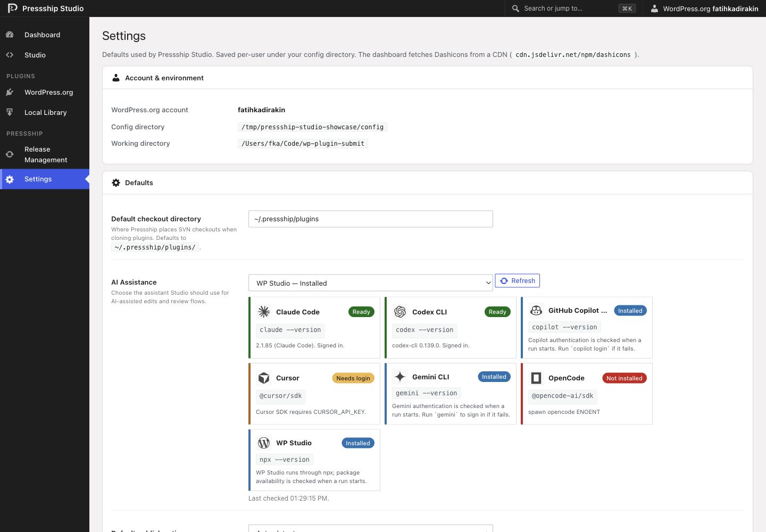The width and height of the screenshot is (766, 532).
Task: Click the 'claude --version' command text
Action: (x=290, y=330)
